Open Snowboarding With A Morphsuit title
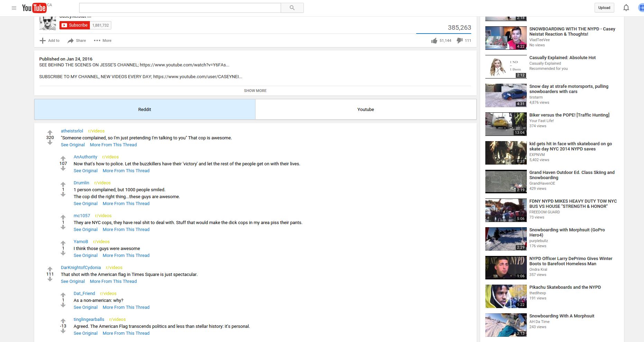This screenshot has height=342, width=644. [x=562, y=316]
